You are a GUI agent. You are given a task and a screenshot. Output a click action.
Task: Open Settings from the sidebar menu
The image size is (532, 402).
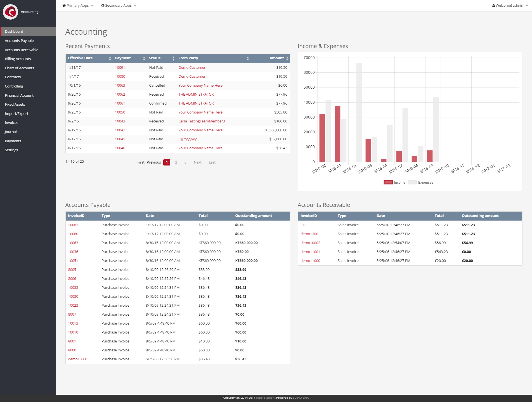[11, 150]
